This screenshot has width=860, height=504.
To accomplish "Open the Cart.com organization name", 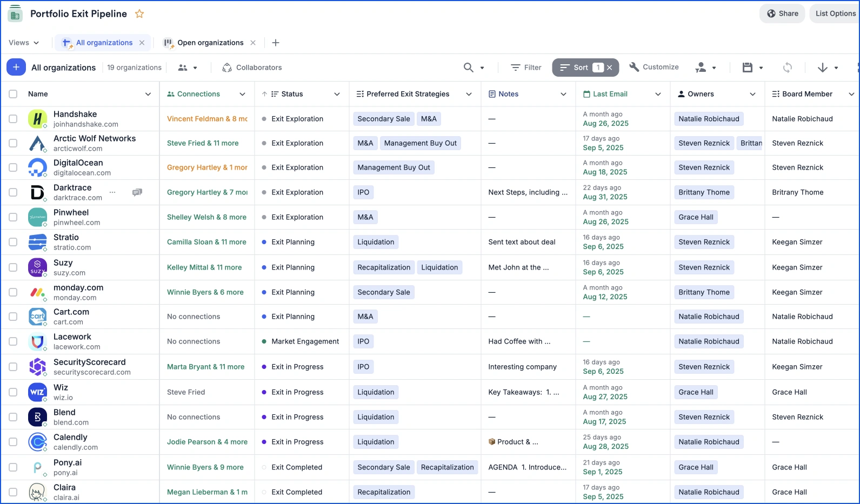I will coord(71,312).
